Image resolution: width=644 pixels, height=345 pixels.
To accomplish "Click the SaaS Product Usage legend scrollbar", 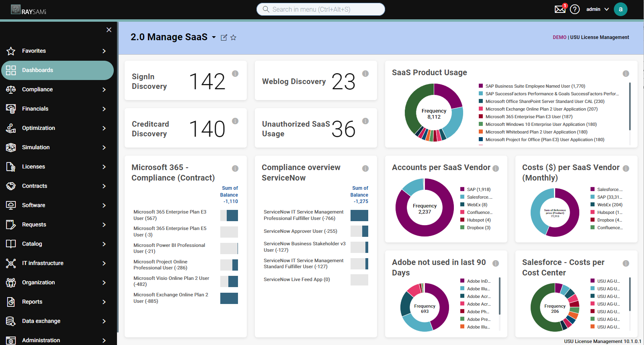I will point(630,106).
